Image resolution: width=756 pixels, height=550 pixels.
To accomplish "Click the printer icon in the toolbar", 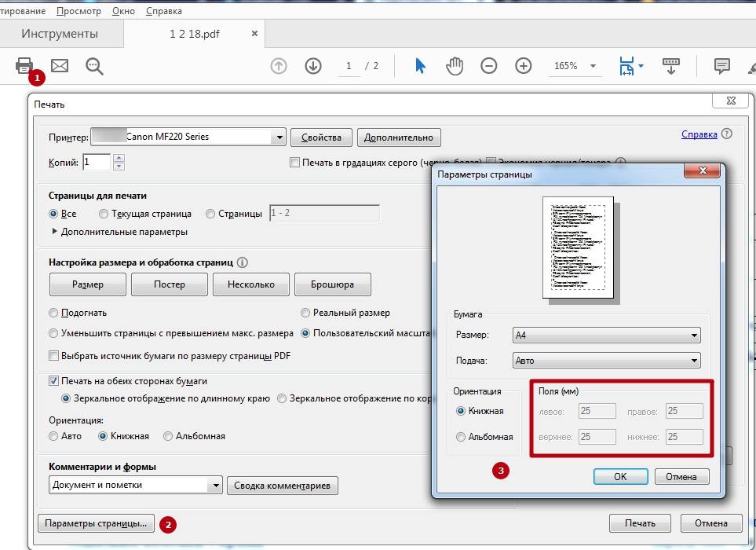I will 24,66.
